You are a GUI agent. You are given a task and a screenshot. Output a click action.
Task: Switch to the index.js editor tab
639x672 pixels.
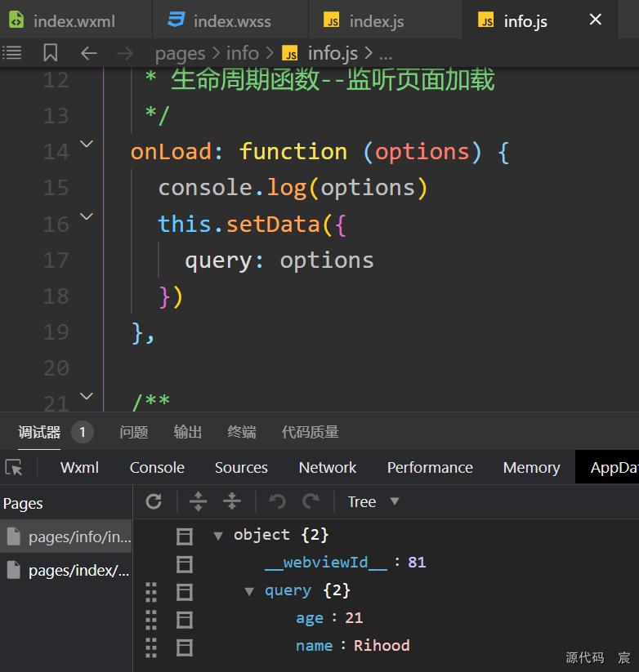385,20
